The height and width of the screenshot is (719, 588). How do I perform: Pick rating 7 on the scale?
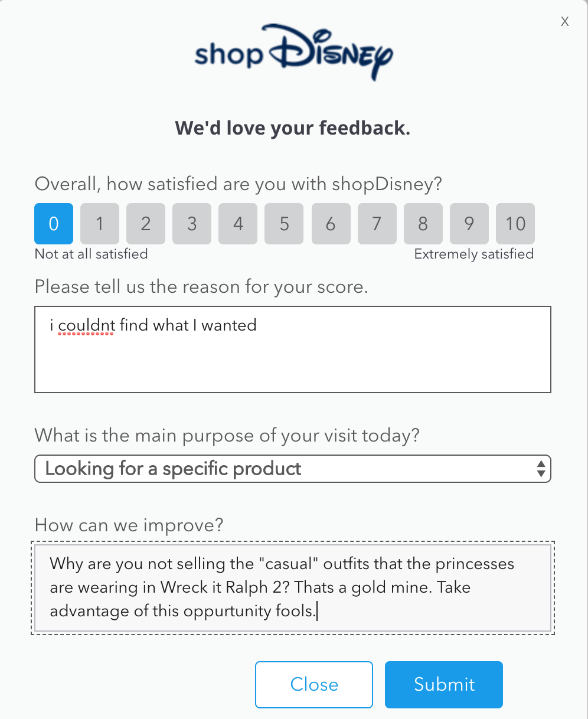pos(377,224)
